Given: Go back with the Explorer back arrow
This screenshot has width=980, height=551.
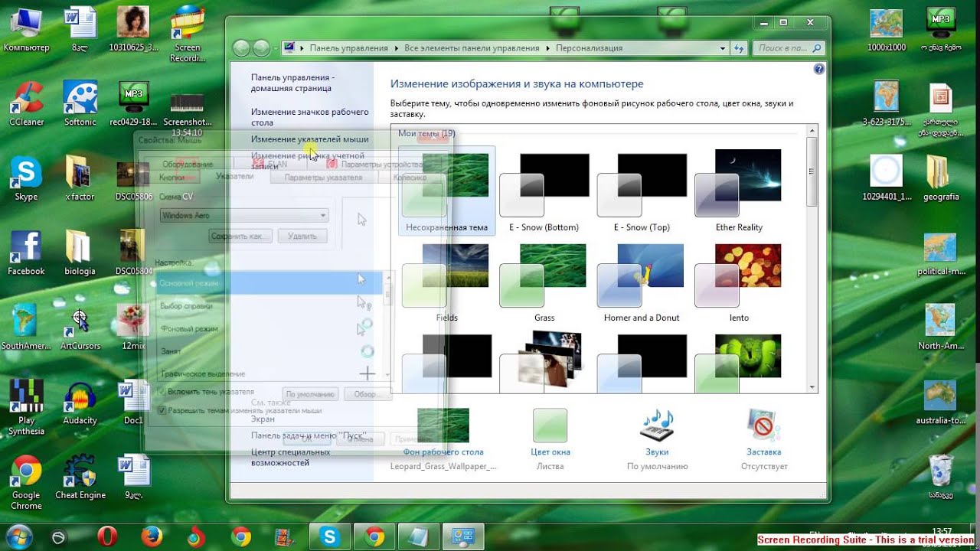Looking at the screenshot, I should (242, 48).
